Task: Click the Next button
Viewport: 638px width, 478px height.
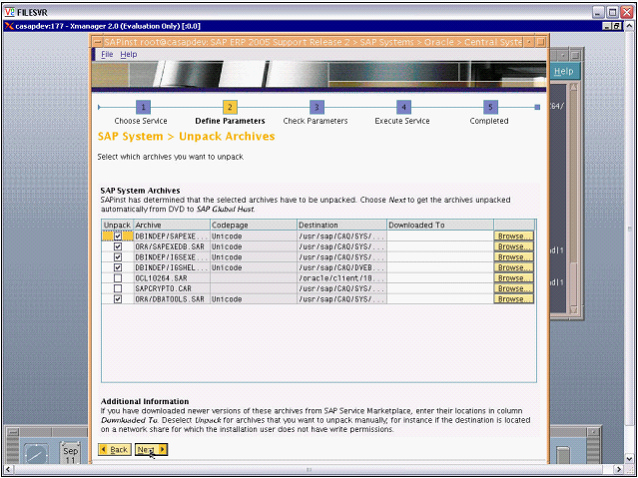Action: pyautogui.click(x=151, y=450)
